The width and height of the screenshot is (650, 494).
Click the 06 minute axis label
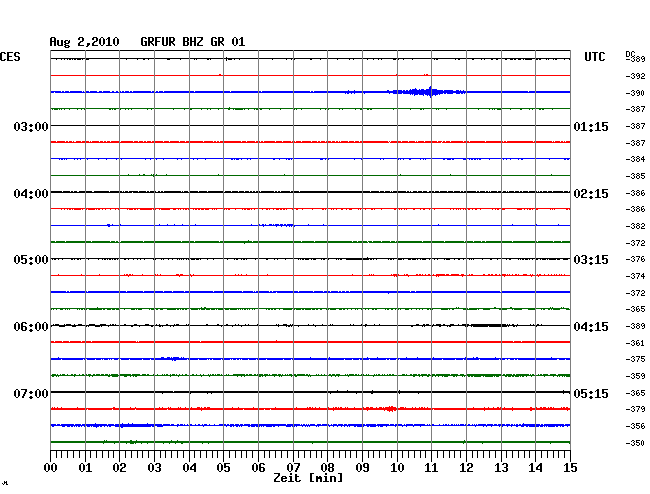tap(258, 468)
